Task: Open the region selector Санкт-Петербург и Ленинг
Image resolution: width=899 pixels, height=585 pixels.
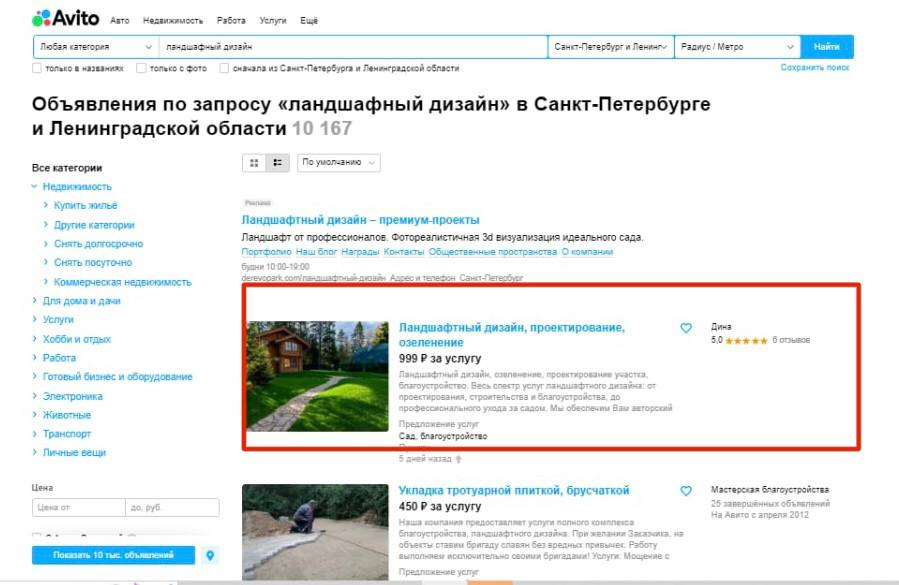Action: point(611,47)
